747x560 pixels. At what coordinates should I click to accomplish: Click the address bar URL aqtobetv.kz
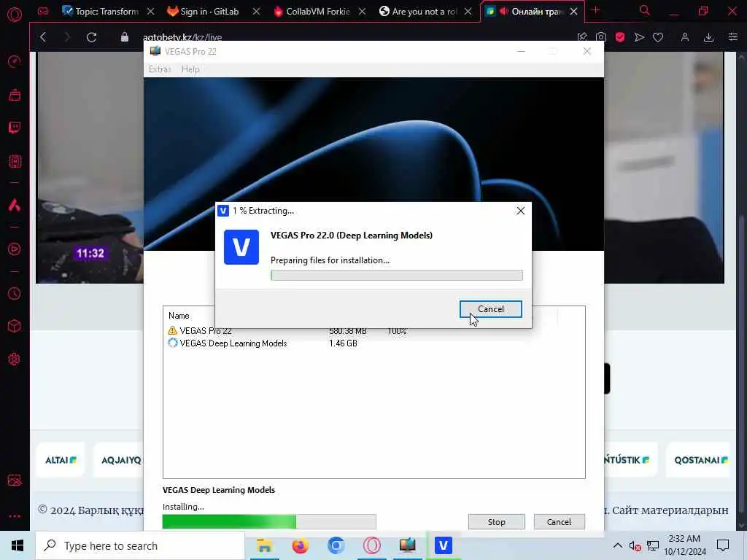[x=182, y=37]
